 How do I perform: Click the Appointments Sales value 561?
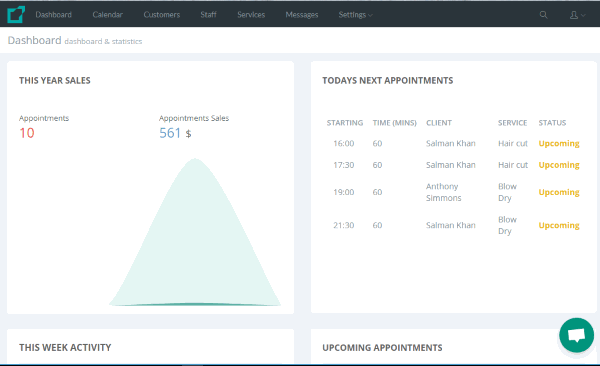pyautogui.click(x=170, y=133)
